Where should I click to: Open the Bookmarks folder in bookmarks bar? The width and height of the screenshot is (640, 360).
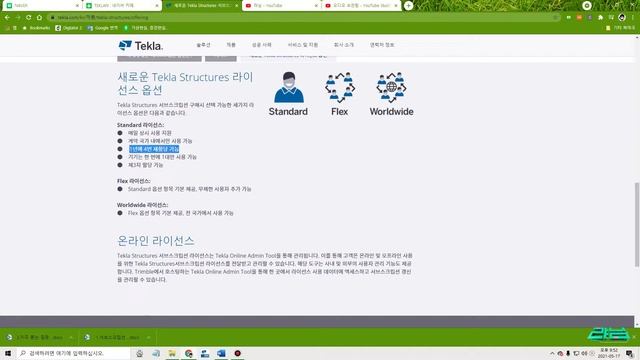tap(36, 28)
